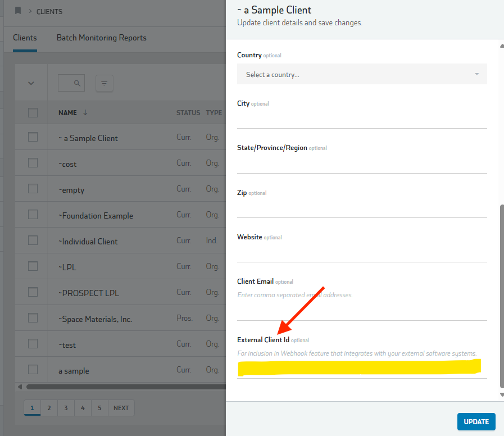
Task: Click scroll down arrow in the side panel
Action: tap(501, 395)
